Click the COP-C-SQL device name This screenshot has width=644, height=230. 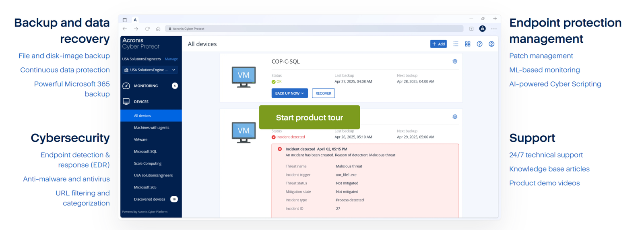tap(286, 62)
